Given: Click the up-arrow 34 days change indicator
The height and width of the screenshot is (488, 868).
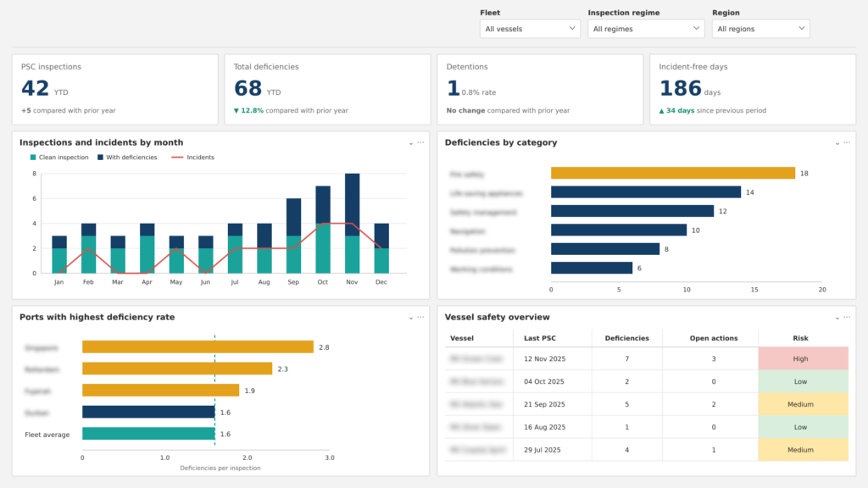Looking at the screenshot, I should (x=676, y=111).
